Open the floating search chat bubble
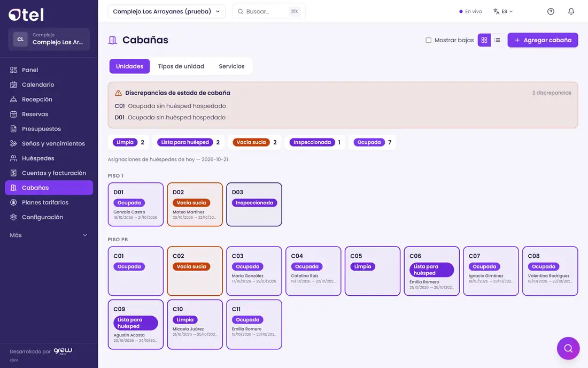588x368 pixels. click(x=568, y=348)
